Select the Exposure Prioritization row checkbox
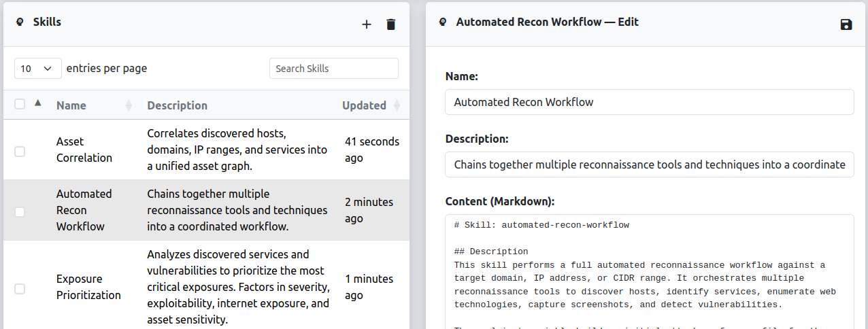 point(20,288)
